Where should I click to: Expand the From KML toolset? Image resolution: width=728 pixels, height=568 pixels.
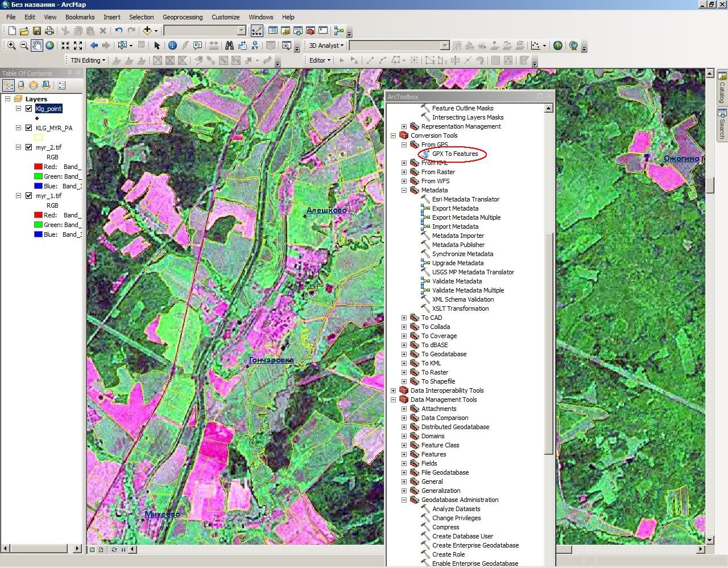coord(404,163)
